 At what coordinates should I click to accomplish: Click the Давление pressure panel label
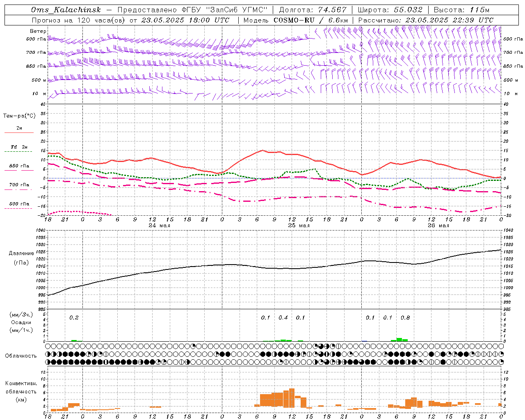[x=21, y=253]
